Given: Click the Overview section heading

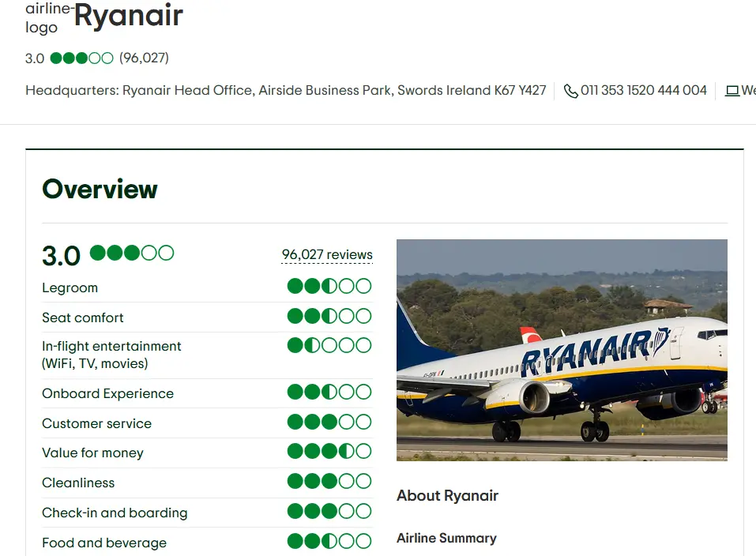Looking at the screenshot, I should click(x=100, y=190).
